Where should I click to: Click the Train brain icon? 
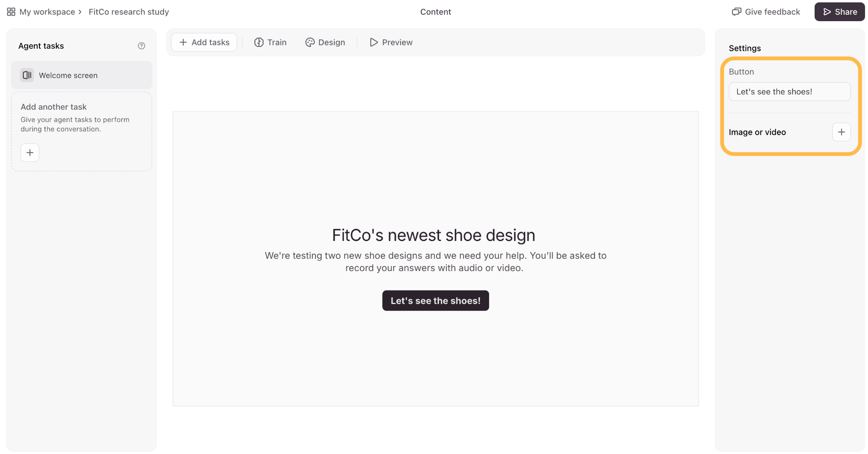coord(259,42)
